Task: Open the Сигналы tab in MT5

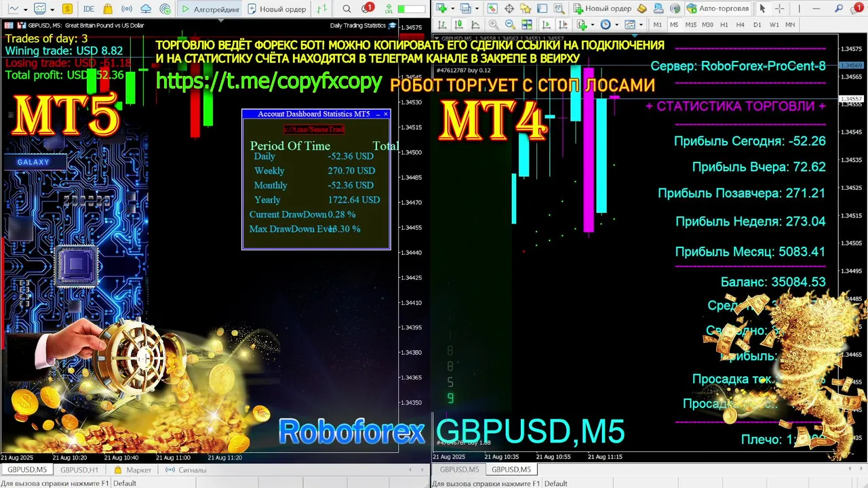Action: point(185,470)
